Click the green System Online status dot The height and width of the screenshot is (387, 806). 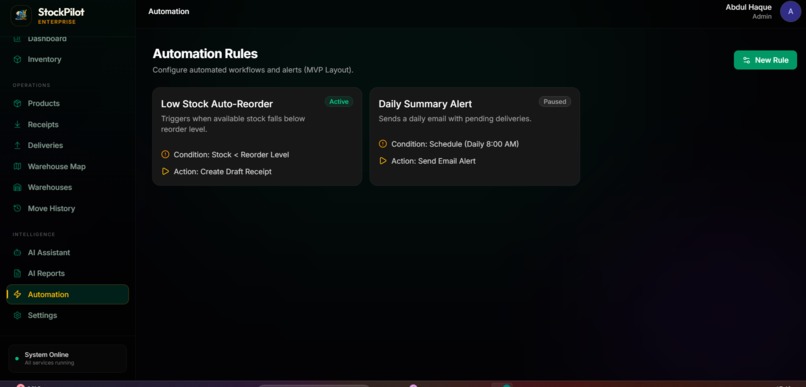pyautogui.click(x=17, y=359)
